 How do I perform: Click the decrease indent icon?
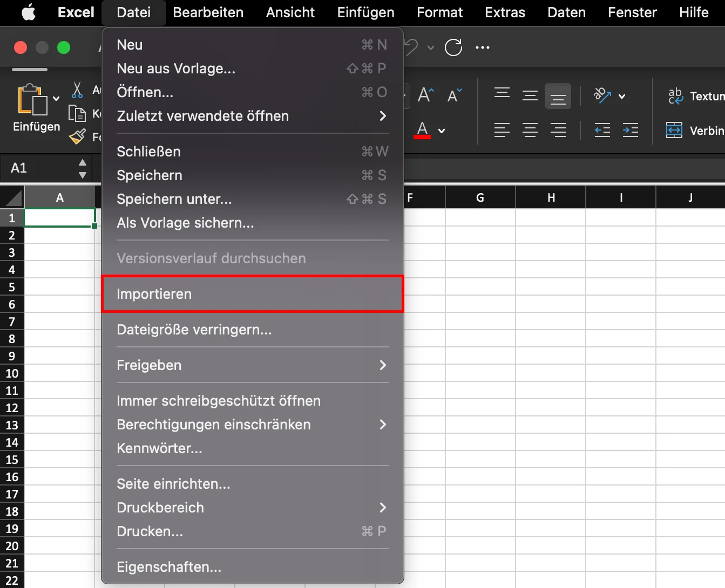602,131
